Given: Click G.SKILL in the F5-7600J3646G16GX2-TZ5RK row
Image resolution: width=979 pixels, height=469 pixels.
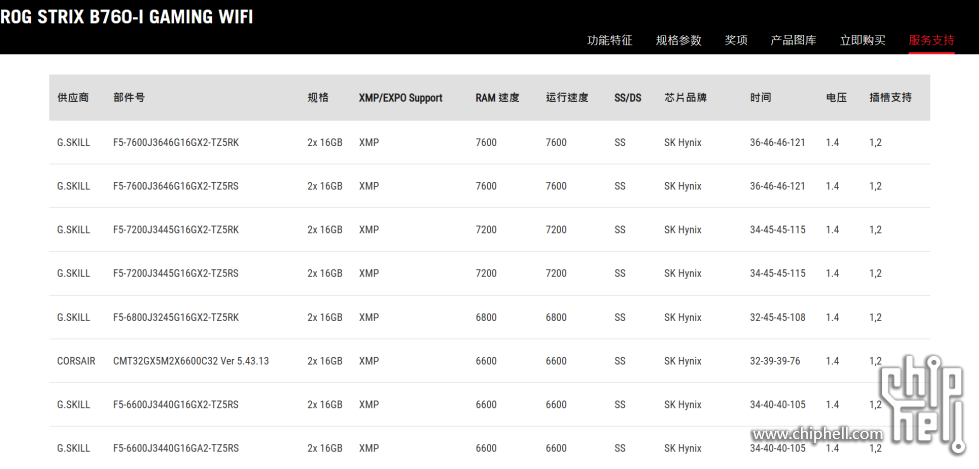Looking at the screenshot, I should pyautogui.click(x=74, y=142).
